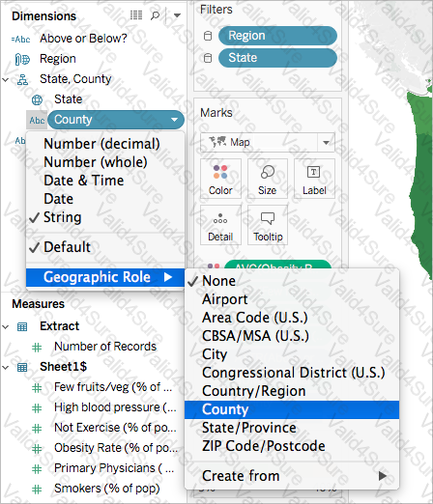Toggle the data grid view icon in Dimensions
This screenshot has width=433, height=504.
point(136,14)
